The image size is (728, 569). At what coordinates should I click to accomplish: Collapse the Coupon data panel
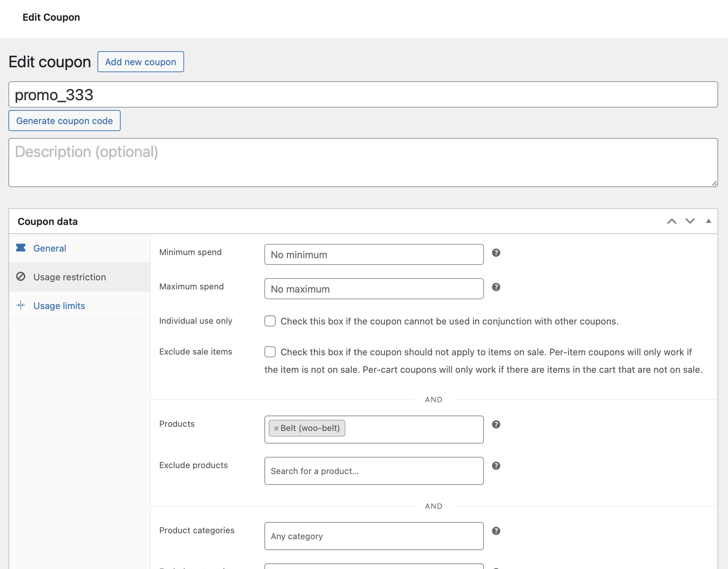pyautogui.click(x=709, y=221)
